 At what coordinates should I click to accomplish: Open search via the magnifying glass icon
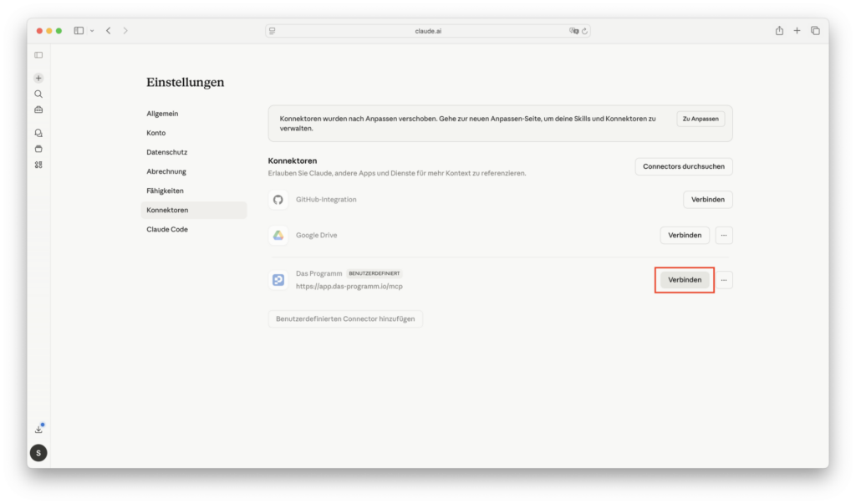(38, 94)
